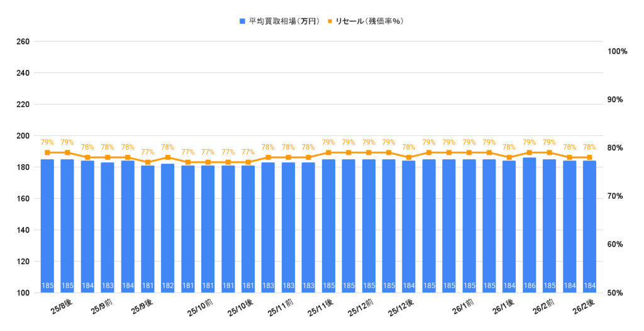Click the right axis label 100%
The image size is (644, 331).
pos(618,52)
